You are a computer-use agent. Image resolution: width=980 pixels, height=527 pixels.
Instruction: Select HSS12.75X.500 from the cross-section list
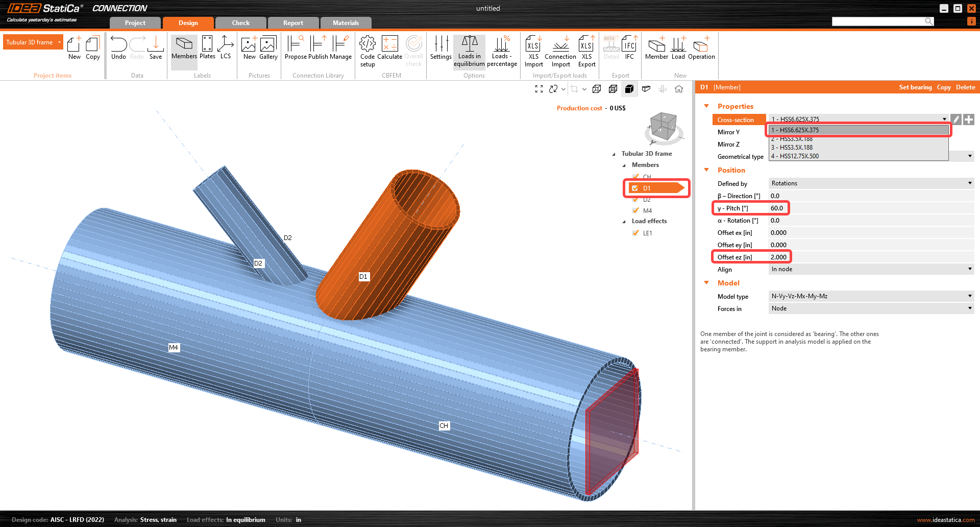[799, 156]
